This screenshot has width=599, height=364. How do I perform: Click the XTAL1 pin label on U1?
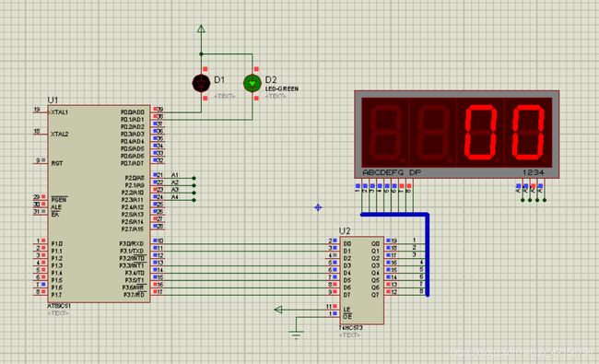click(x=59, y=112)
